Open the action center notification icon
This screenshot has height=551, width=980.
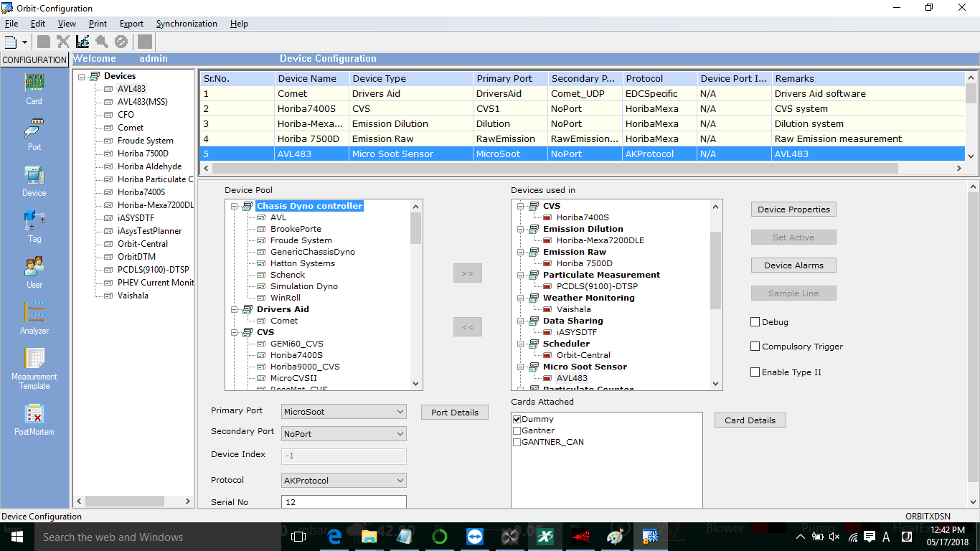869,537
